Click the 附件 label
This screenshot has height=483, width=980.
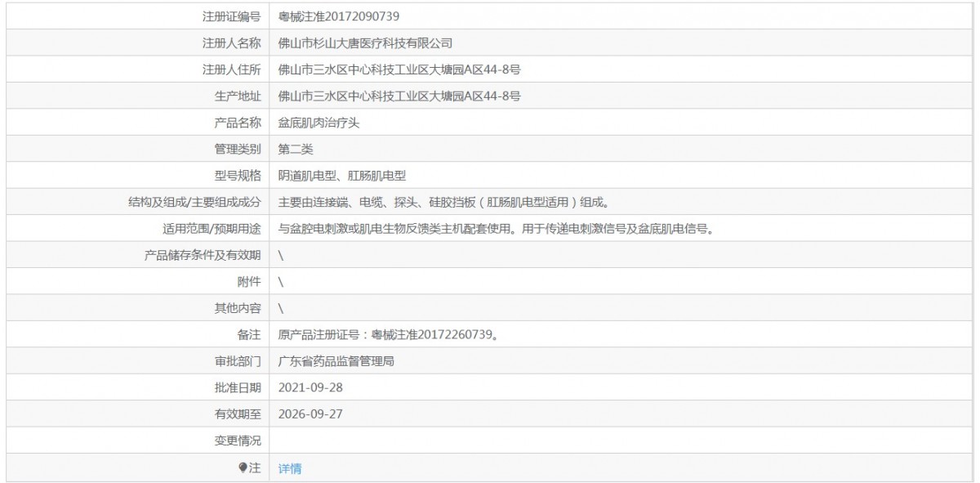click(249, 282)
